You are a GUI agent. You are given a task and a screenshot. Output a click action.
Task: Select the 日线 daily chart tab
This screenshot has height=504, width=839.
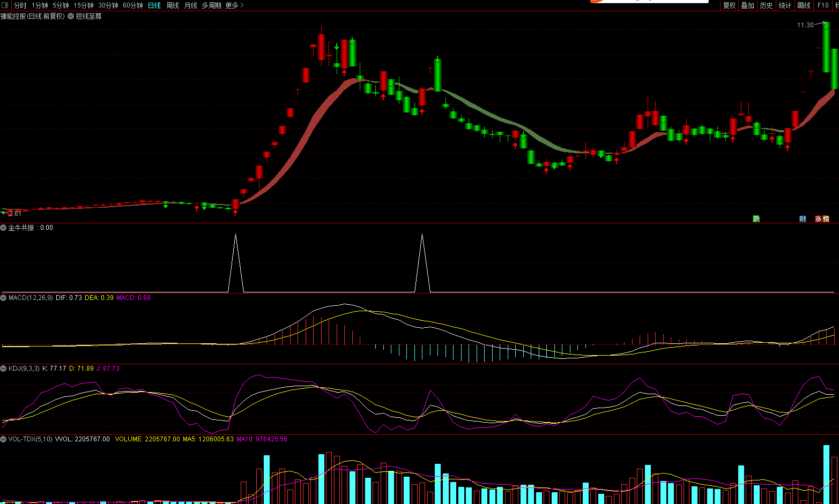click(x=154, y=5)
